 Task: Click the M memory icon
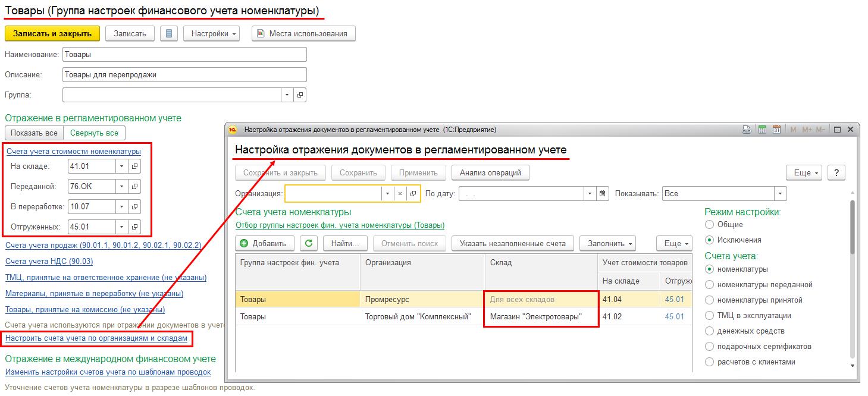point(794,130)
